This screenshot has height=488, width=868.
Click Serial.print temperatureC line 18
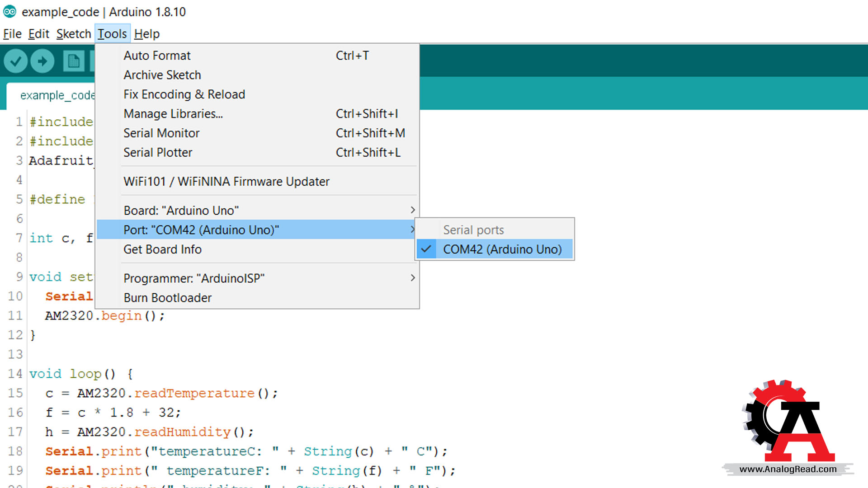(x=246, y=452)
